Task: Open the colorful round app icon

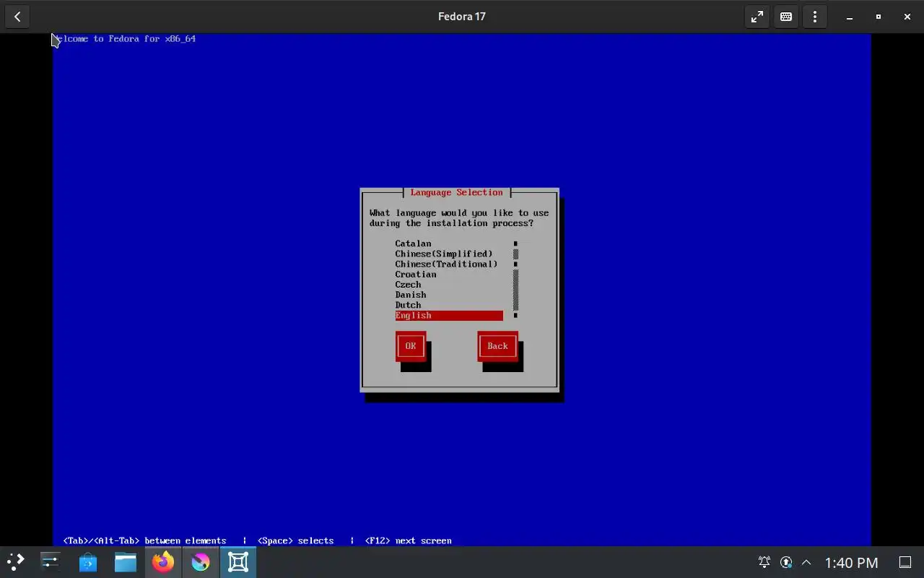Action: pos(201,561)
